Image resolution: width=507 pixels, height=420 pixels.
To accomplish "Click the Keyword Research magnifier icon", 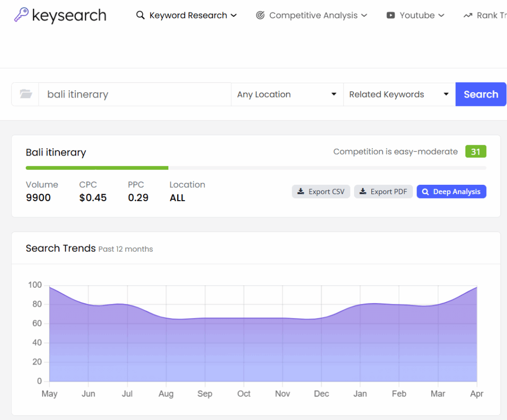I will coord(140,15).
